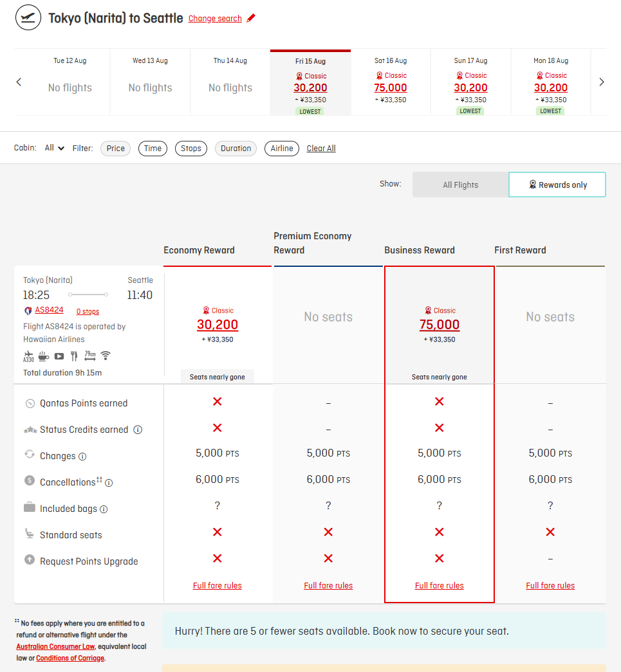Switch the view to All Flights
Viewport: 621px width, 672px height.
click(461, 185)
